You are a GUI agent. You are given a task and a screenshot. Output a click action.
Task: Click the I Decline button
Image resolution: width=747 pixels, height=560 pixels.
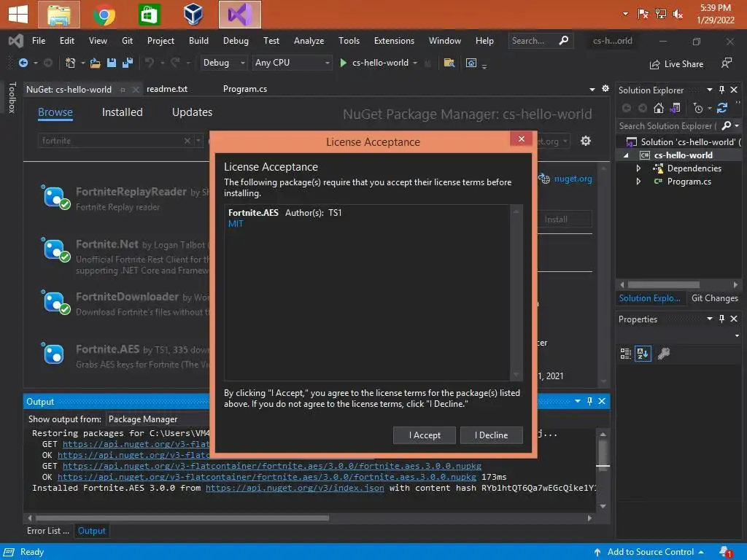[491, 435]
